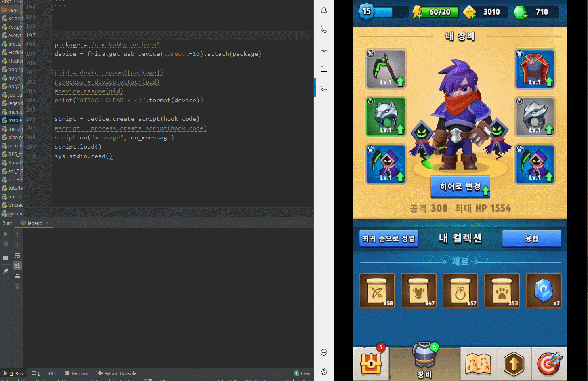
Task: Click the Stop square in Run panel
Action: tap(6, 244)
